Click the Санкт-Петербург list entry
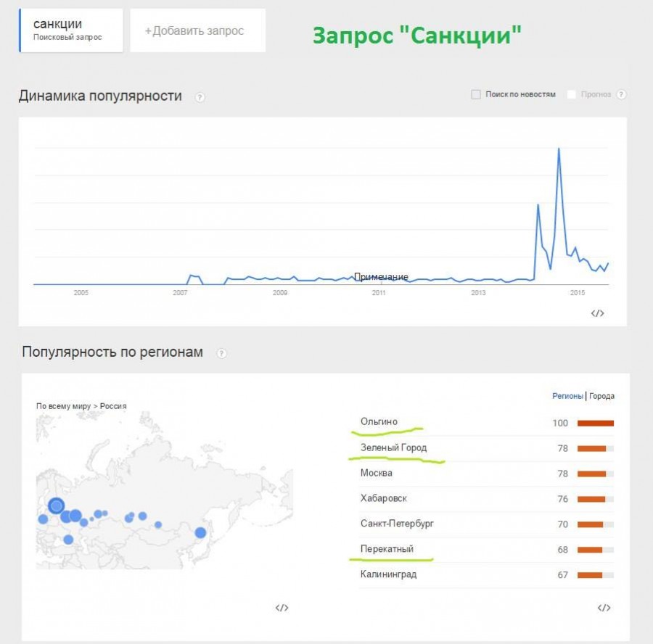653x644 pixels. coord(397,524)
